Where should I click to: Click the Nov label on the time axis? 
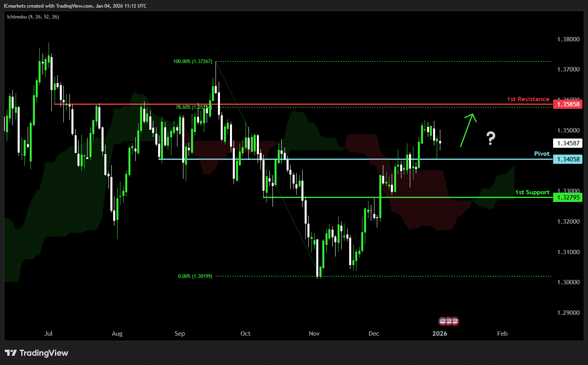314,334
